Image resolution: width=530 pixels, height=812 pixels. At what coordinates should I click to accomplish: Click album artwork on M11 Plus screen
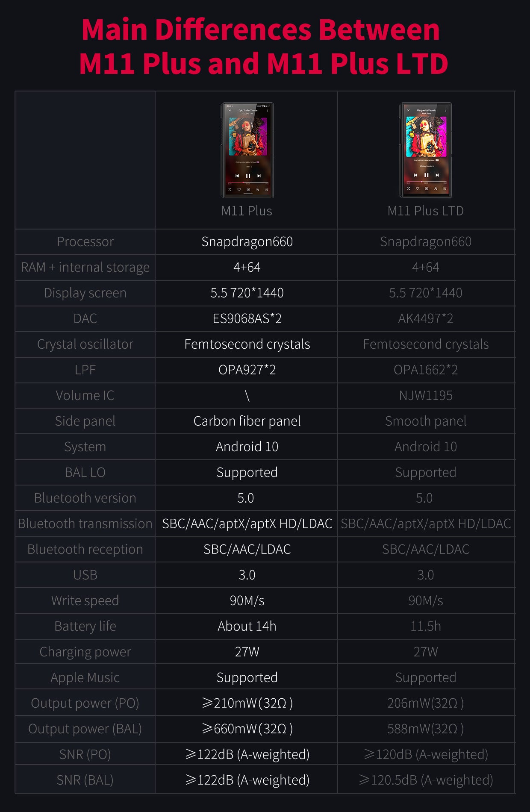click(x=248, y=137)
